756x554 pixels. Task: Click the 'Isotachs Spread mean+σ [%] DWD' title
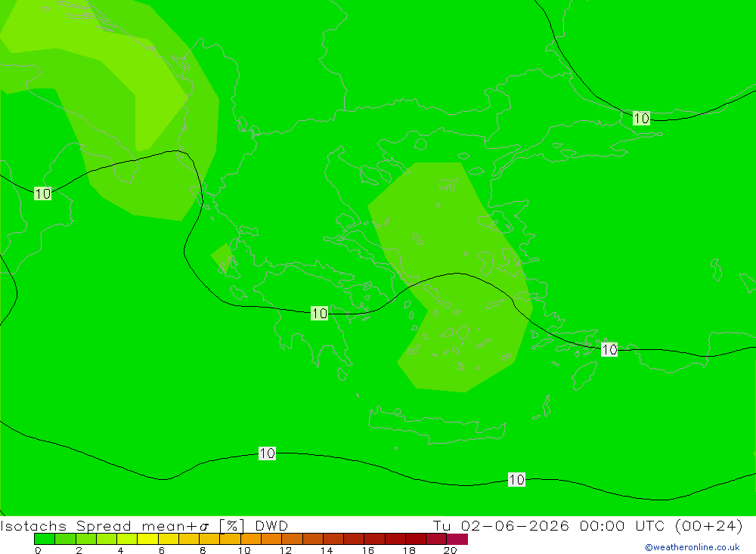click(x=144, y=525)
